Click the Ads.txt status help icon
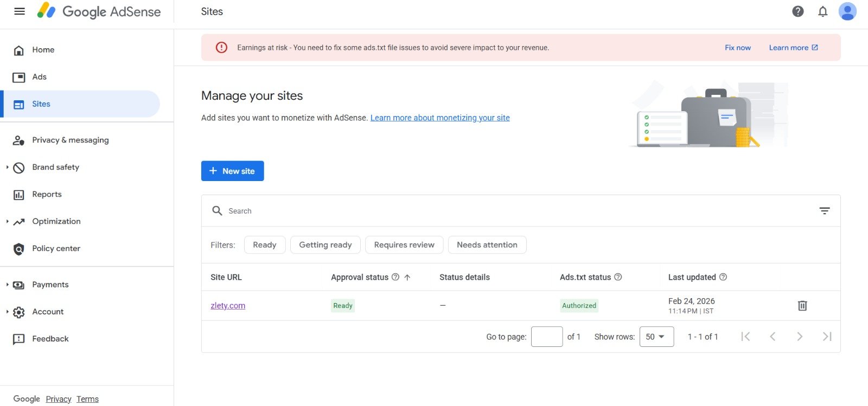 (618, 277)
